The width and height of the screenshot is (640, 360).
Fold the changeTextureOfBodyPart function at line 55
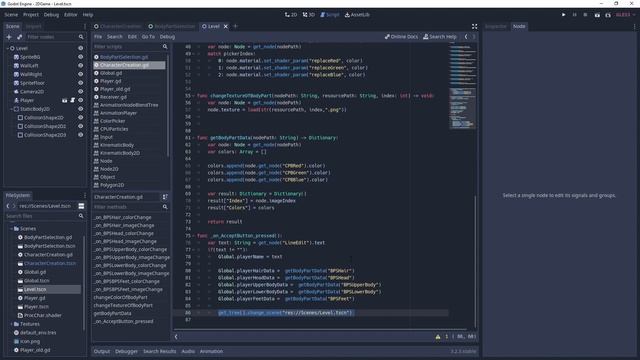click(193, 96)
